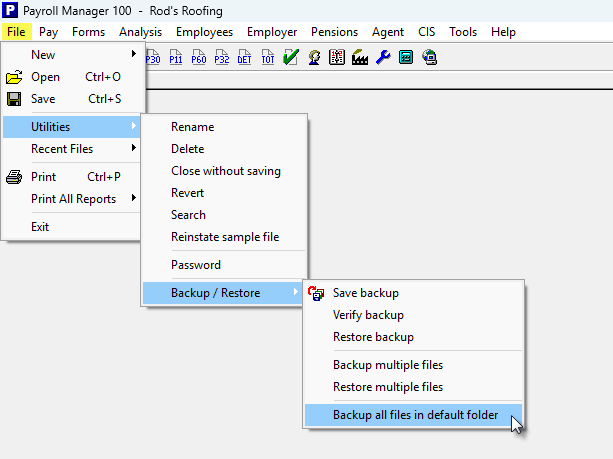Click the blue wrench tools icon
Screen dimensions: 613x459
click(383, 57)
